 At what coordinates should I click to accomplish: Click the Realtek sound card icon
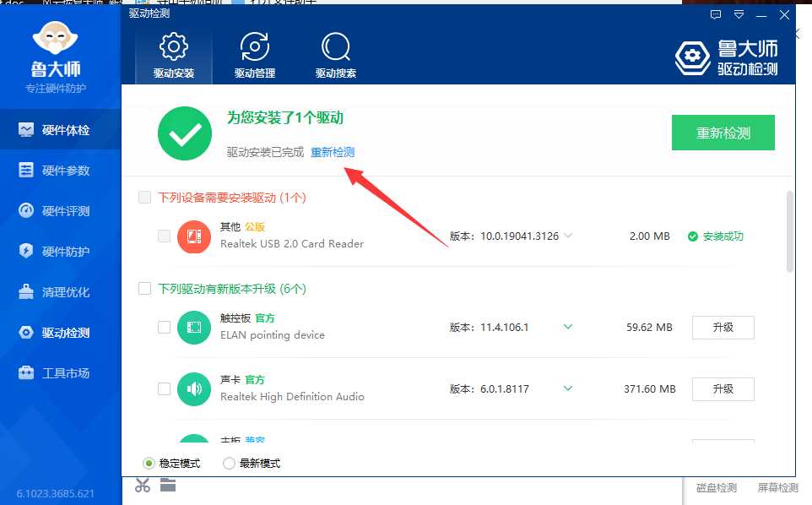click(x=193, y=388)
